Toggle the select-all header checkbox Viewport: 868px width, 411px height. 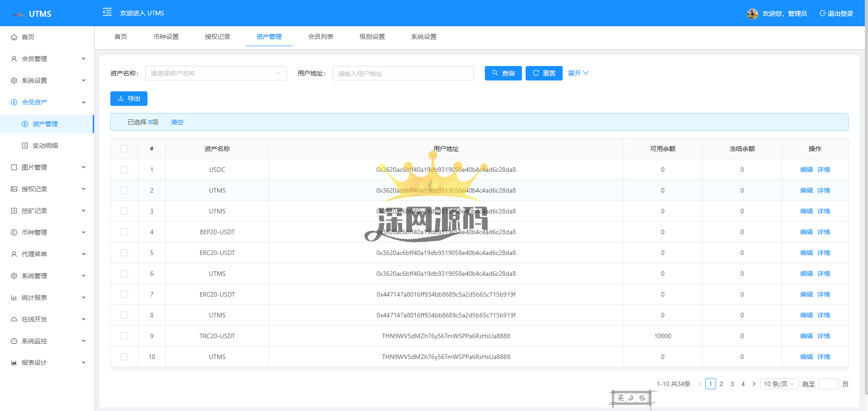click(x=124, y=149)
